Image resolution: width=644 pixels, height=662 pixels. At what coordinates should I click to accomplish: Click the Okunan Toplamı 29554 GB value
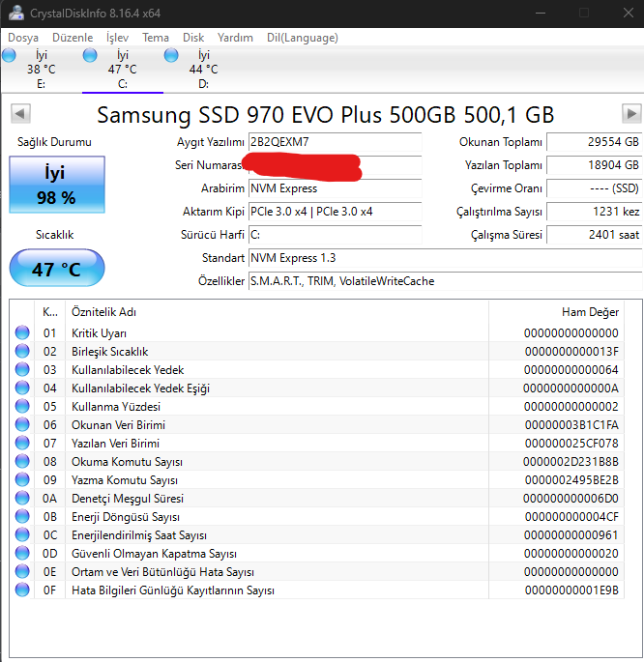[594, 142]
